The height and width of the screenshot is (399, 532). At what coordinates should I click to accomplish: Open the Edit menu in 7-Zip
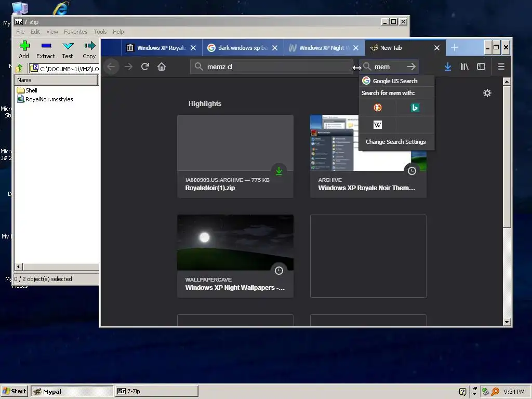coord(35,32)
